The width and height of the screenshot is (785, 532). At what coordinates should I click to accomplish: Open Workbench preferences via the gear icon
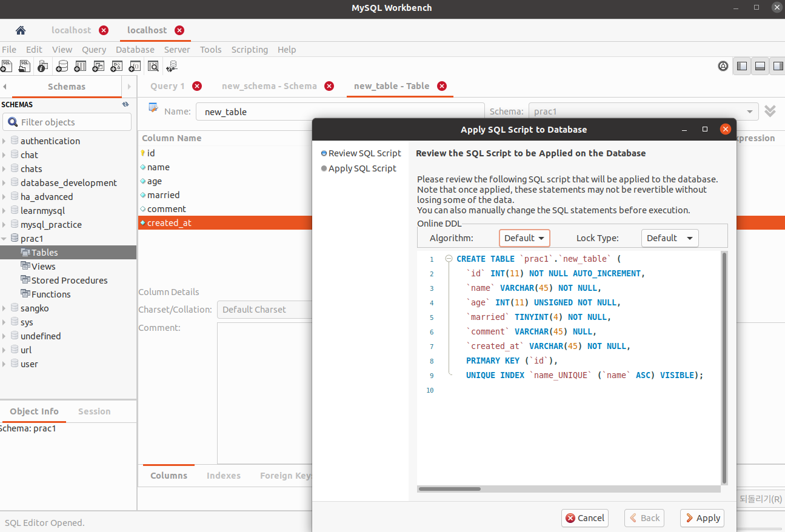tap(723, 65)
